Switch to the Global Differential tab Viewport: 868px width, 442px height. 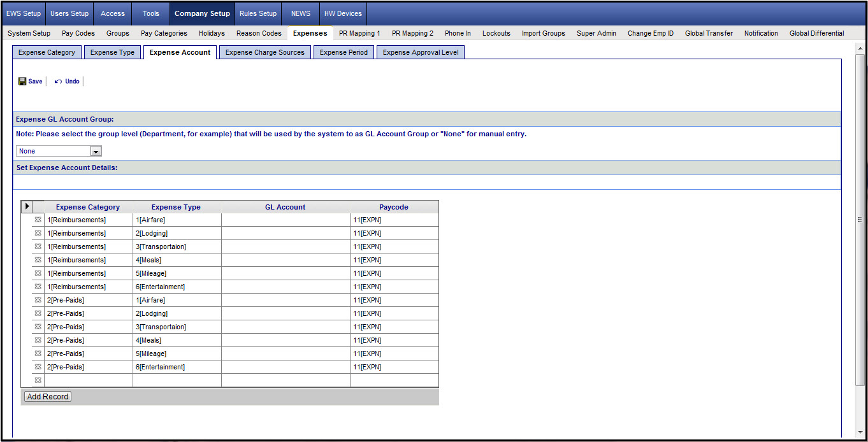pos(817,33)
